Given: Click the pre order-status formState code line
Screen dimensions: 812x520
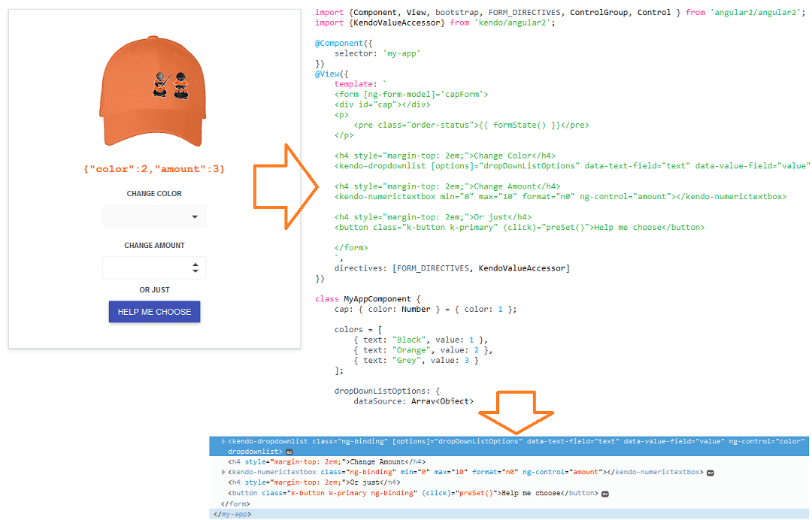Looking at the screenshot, I should click(471, 125).
